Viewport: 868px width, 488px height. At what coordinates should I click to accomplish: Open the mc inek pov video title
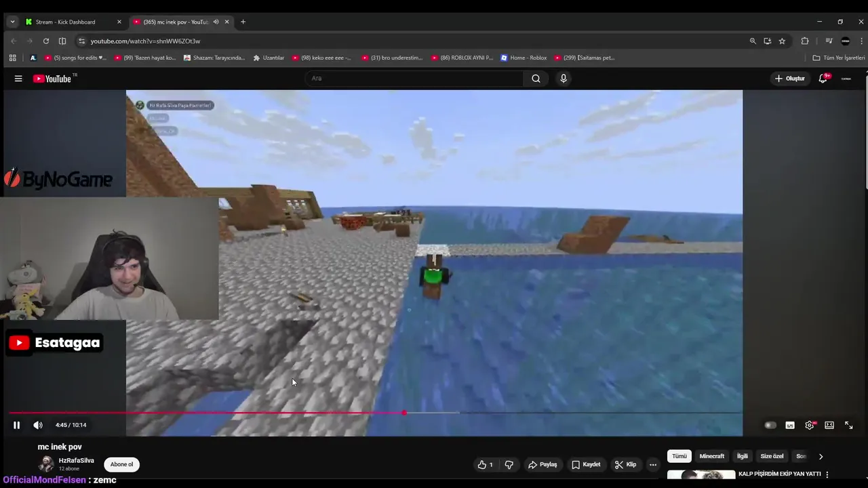coord(60,447)
